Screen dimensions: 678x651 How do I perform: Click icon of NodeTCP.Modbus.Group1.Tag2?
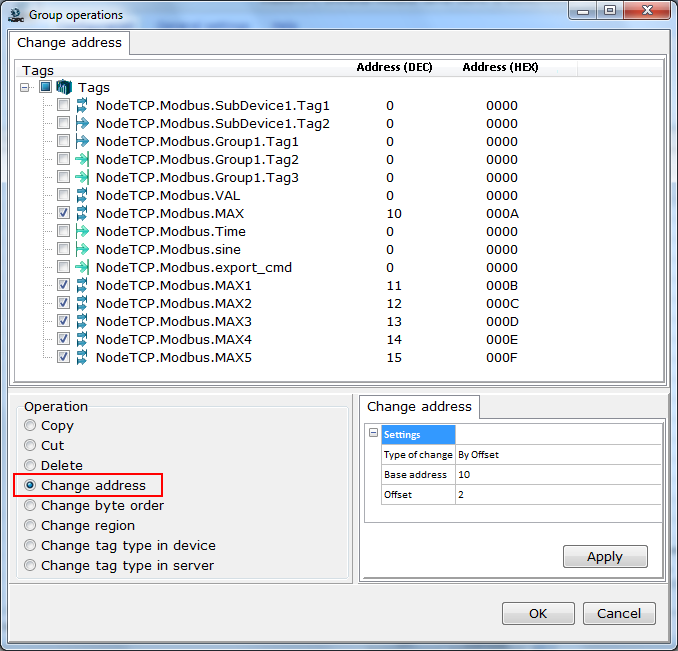coord(82,160)
